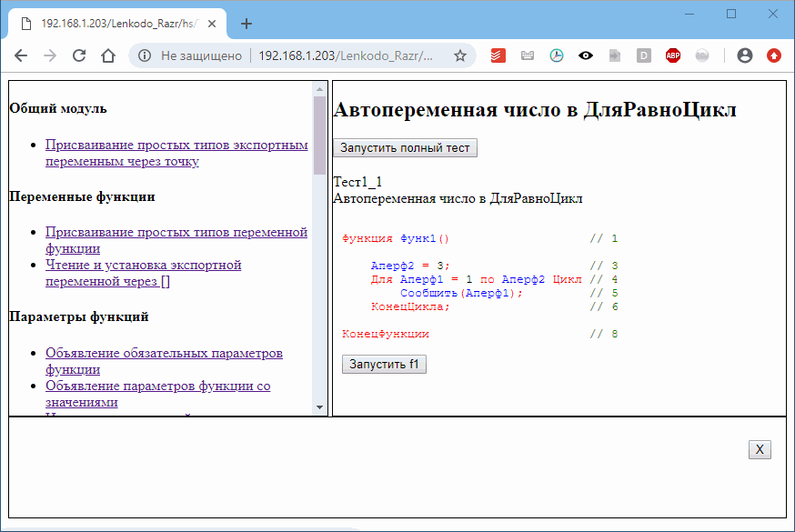Screen dimensions: 795x532
Task: Click the 'Автопеременная число в ДляРавноЦикл' main heading
Action: coord(535,109)
